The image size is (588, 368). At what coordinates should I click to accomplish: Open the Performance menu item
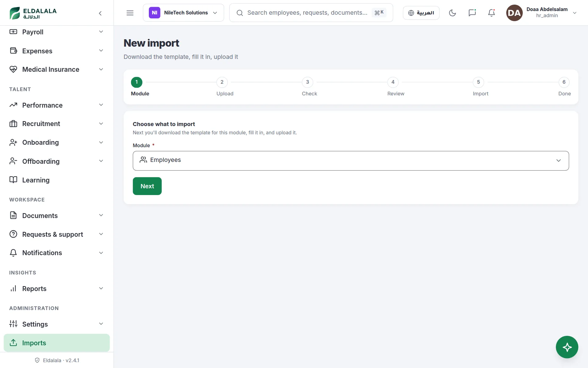click(x=57, y=105)
